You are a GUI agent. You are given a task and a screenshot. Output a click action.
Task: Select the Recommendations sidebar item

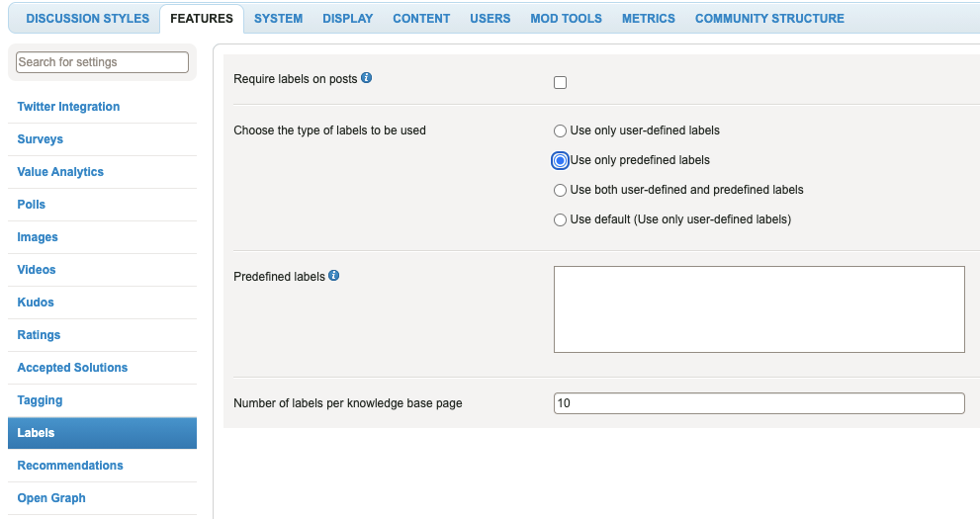coord(70,466)
